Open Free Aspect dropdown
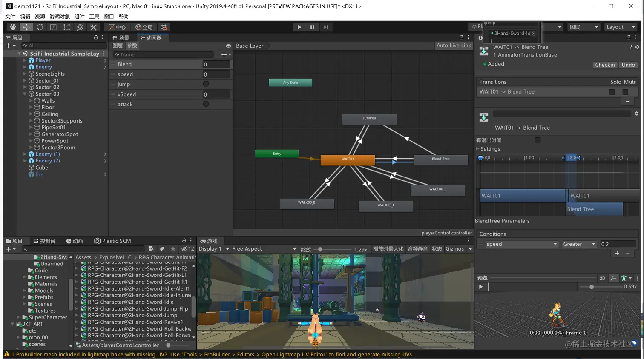This screenshot has width=644, height=359. coord(264,249)
